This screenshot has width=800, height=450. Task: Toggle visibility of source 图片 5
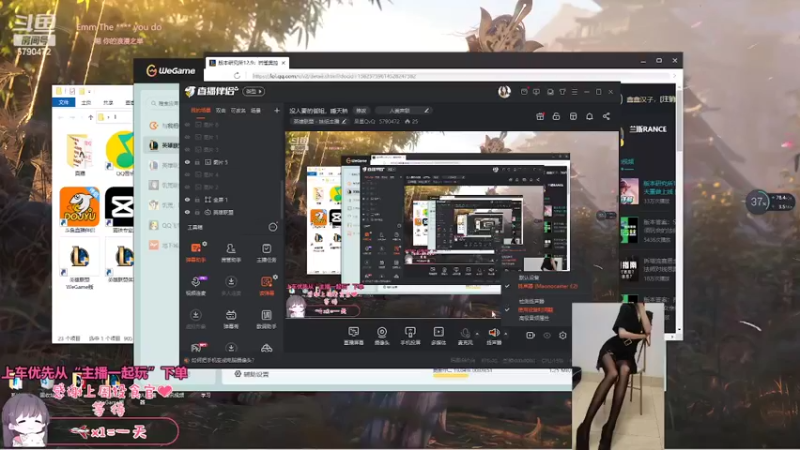tap(187, 162)
